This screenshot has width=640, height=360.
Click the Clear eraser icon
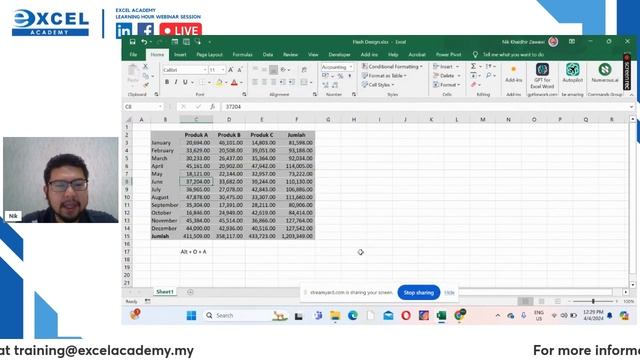coord(473,84)
